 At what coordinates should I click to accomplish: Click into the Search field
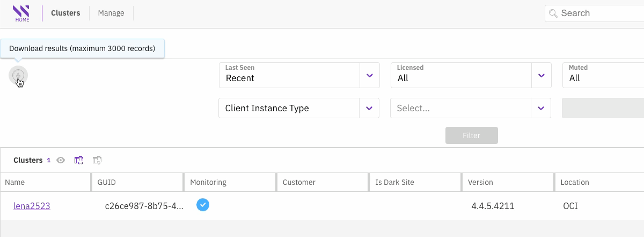[x=598, y=13]
